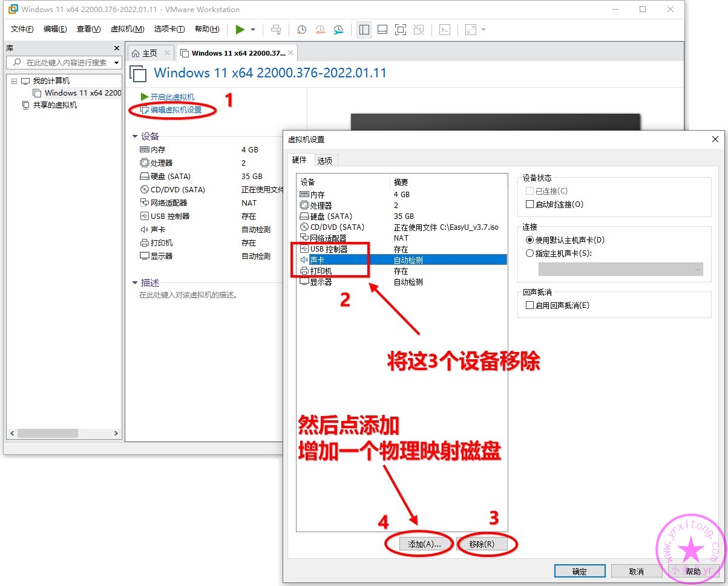Click the take snapshot clock icon
Viewport: 728px width, 586px height.
click(x=301, y=29)
